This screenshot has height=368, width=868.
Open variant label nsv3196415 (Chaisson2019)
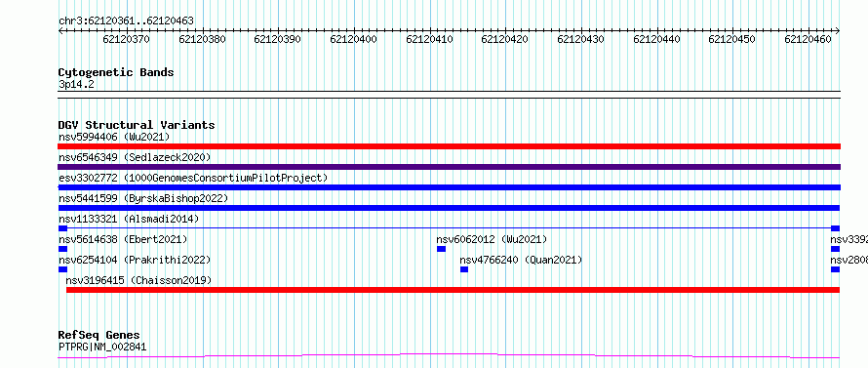click(138, 280)
